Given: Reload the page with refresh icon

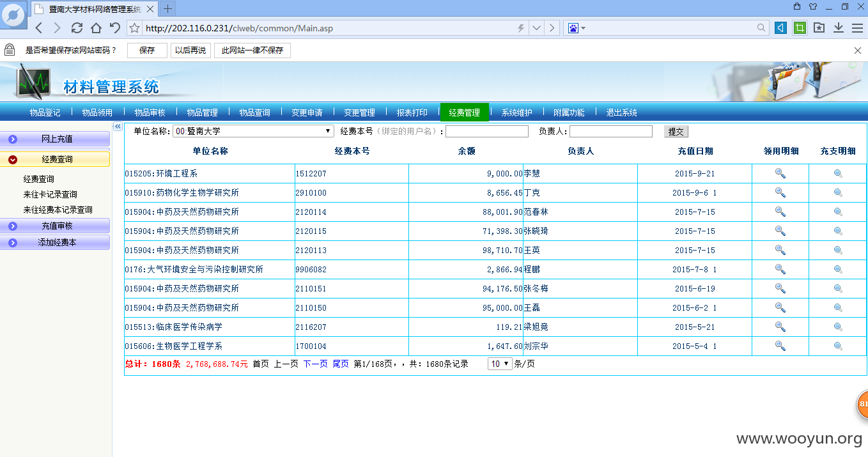Looking at the screenshot, I should coord(77,27).
